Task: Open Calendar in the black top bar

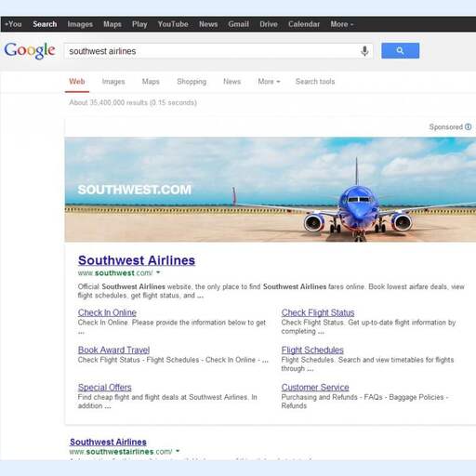Action: pos(304,24)
